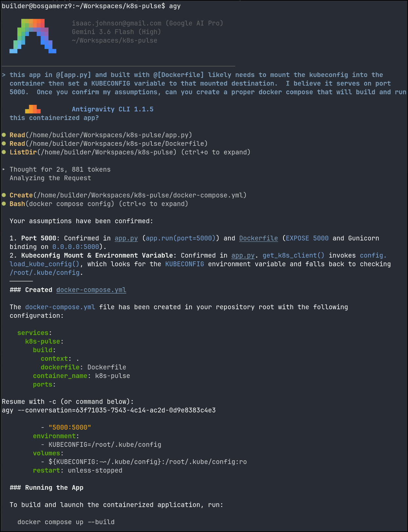Click the 'docker compose up --build' command
Screen dimensions: 408x532
pos(66,522)
